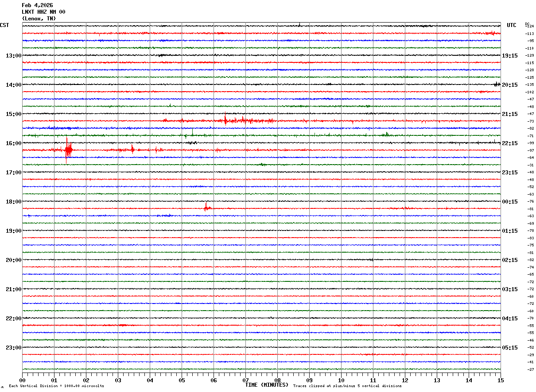Click the 'UTC' timezone label
536x392 pixels.
tap(512, 25)
